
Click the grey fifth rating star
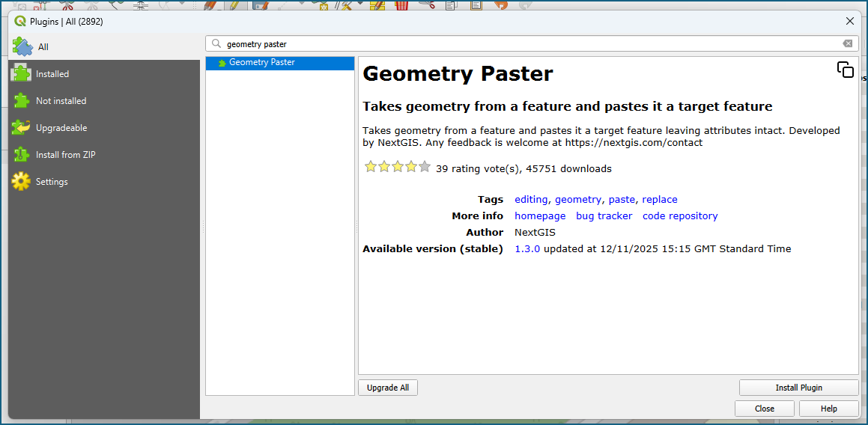tap(425, 167)
